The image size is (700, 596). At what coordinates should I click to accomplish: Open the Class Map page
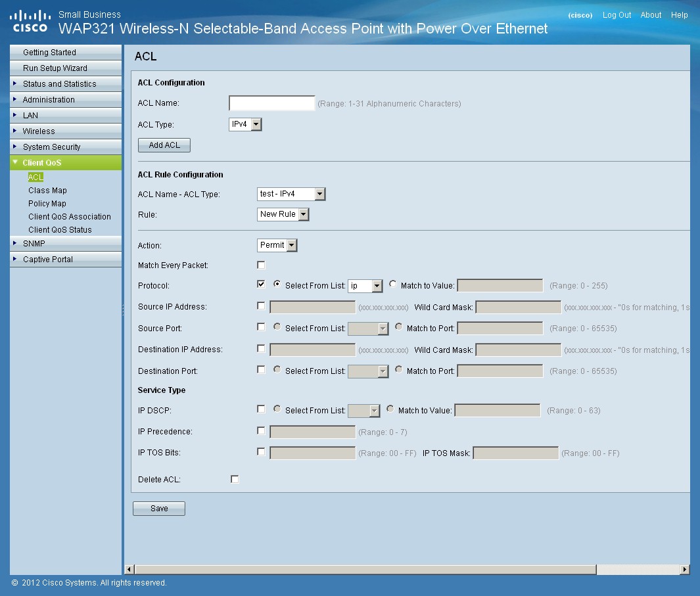coord(47,190)
